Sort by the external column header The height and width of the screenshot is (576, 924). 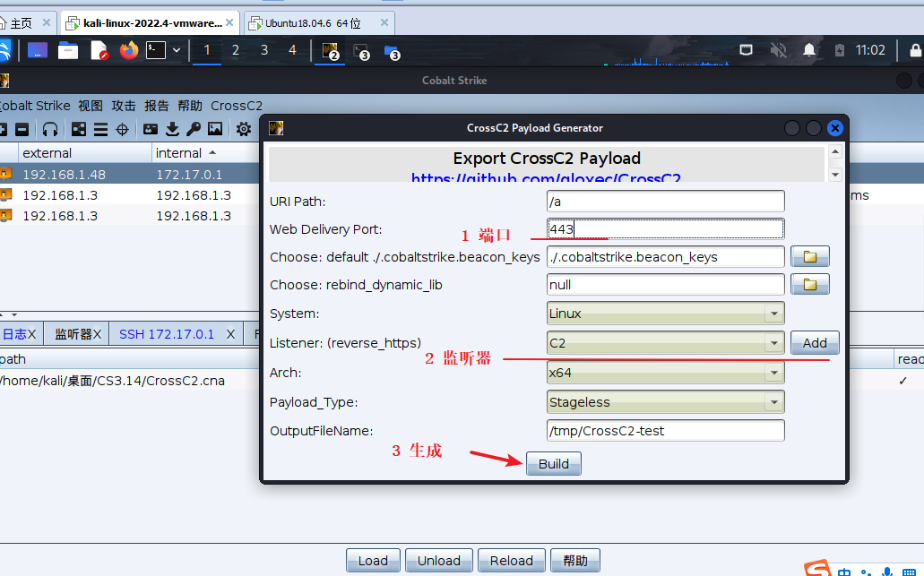85,153
